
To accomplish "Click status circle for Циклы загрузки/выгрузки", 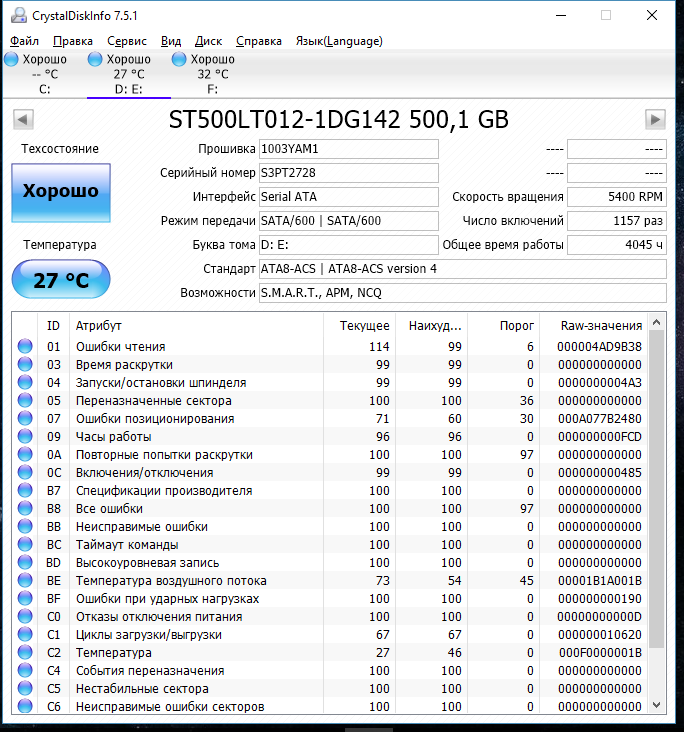I will coord(25,634).
